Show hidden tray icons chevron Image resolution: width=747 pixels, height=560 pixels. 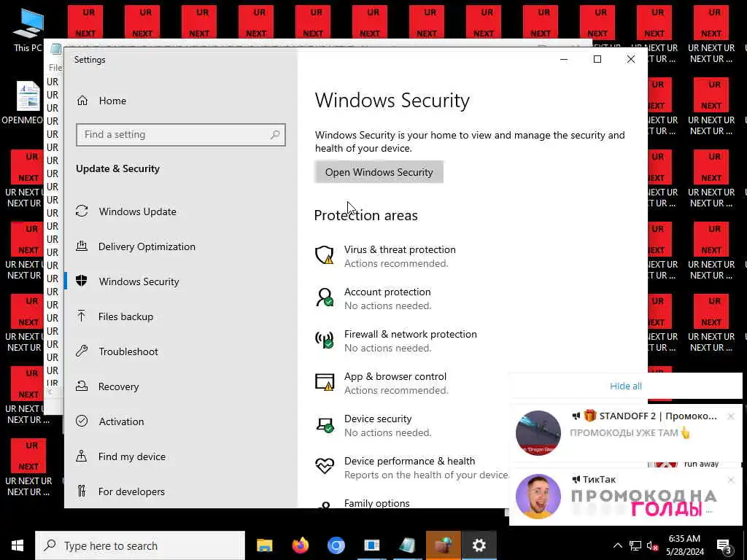coord(617,545)
